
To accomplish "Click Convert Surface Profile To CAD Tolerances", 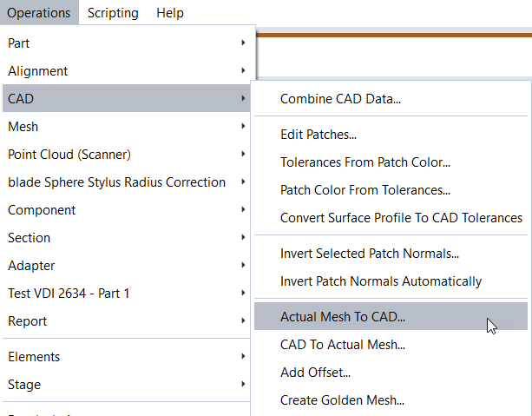I will click(x=401, y=218).
